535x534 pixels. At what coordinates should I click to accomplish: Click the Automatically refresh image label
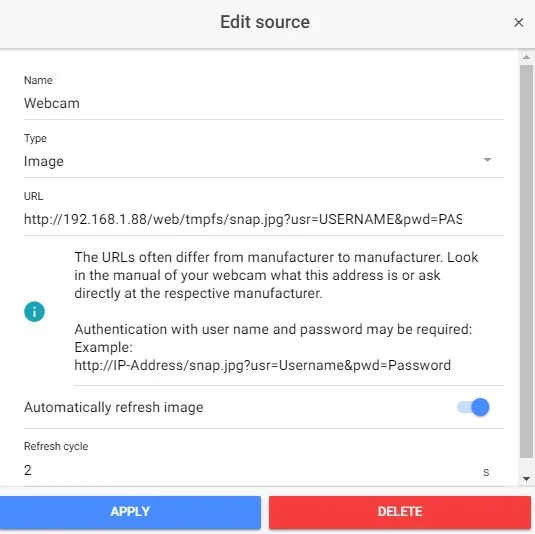coord(114,407)
